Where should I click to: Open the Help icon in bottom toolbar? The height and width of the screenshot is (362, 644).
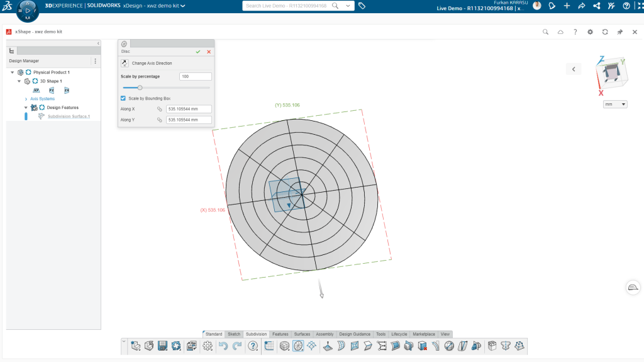click(x=253, y=346)
